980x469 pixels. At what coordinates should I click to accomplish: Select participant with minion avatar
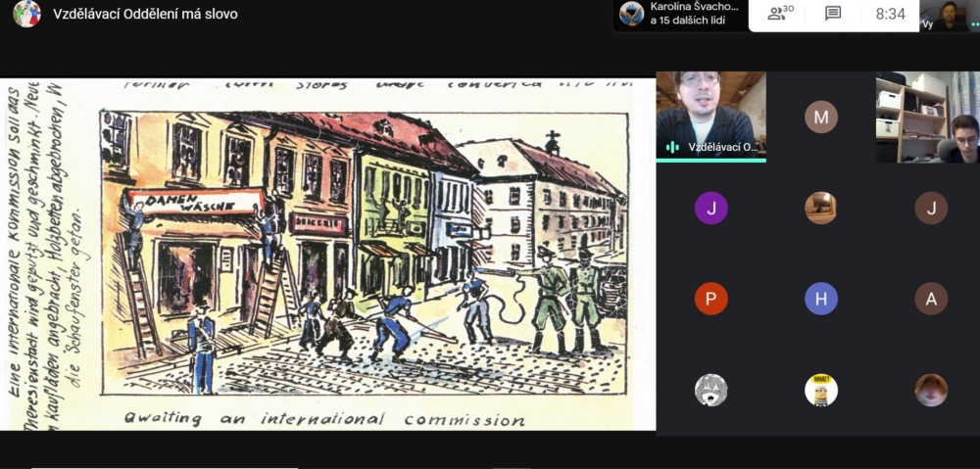point(820,390)
